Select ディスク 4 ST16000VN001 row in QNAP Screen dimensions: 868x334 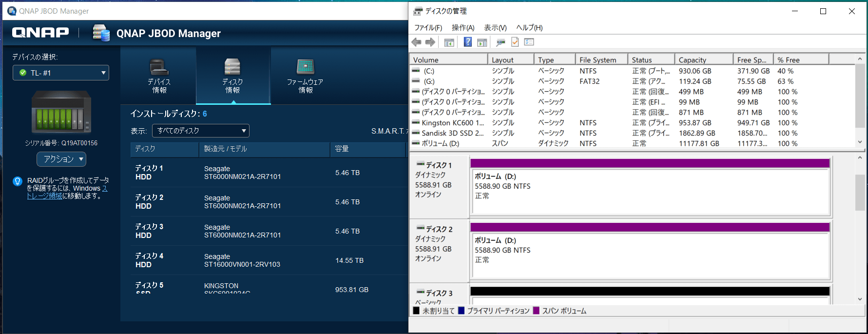pos(268,260)
